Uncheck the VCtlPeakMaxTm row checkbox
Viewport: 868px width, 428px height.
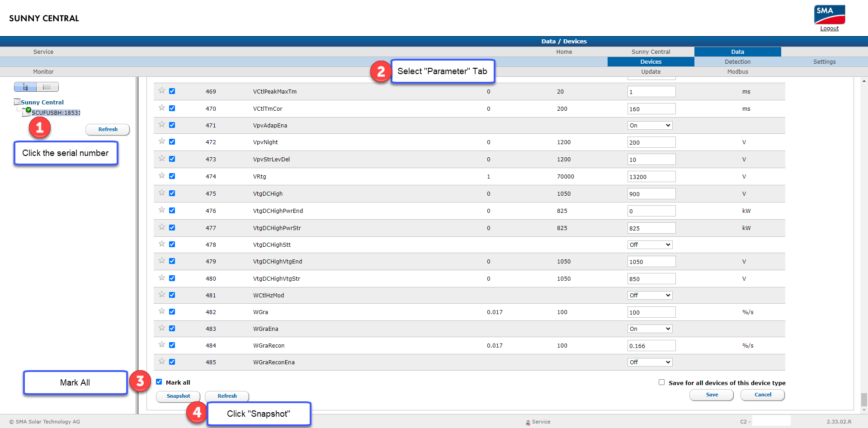point(172,91)
